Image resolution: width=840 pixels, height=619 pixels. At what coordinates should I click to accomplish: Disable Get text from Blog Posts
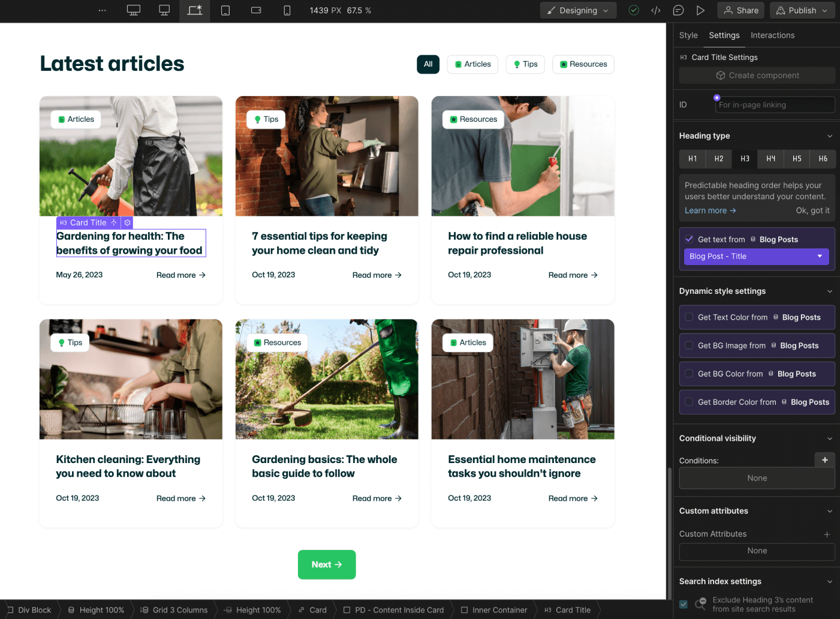[x=688, y=239]
